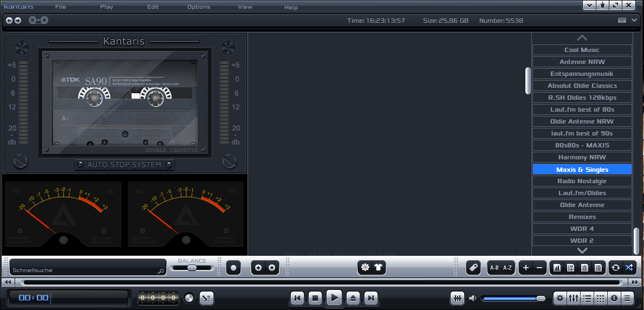Screen dimensions: 644x310
Task: Select Remixes entry
Action: click(582, 217)
